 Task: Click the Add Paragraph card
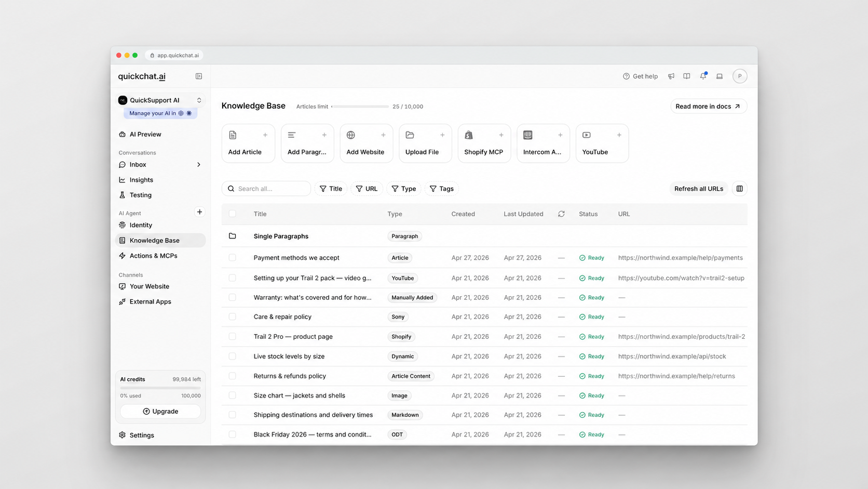point(307,143)
